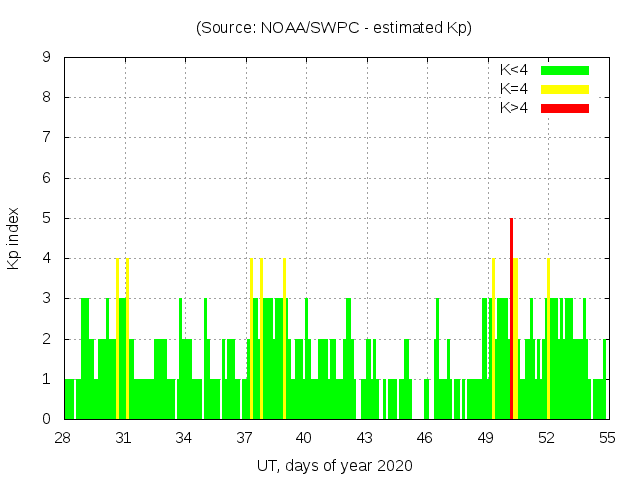The width and height of the screenshot is (640, 480).
Task: Select the tall red Kp 5 bar
Action: pyautogui.click(x=511, y=320)
